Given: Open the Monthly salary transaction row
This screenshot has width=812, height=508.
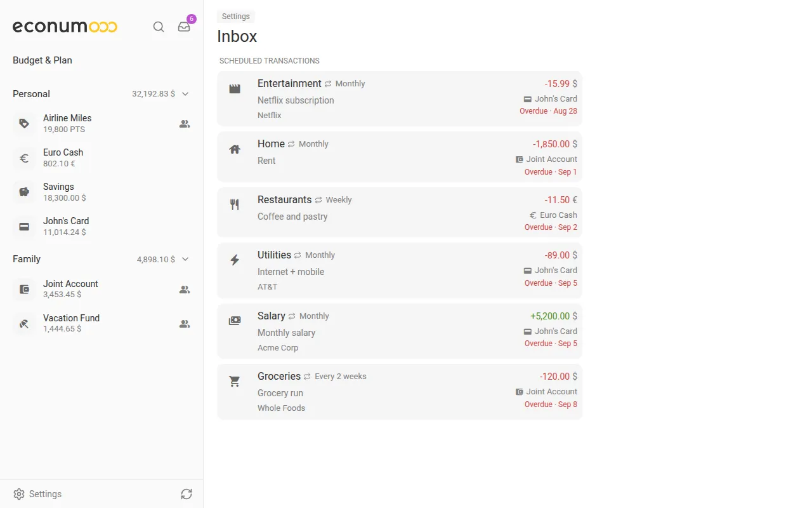Looking at the screenshot, I should coord(400,331).
